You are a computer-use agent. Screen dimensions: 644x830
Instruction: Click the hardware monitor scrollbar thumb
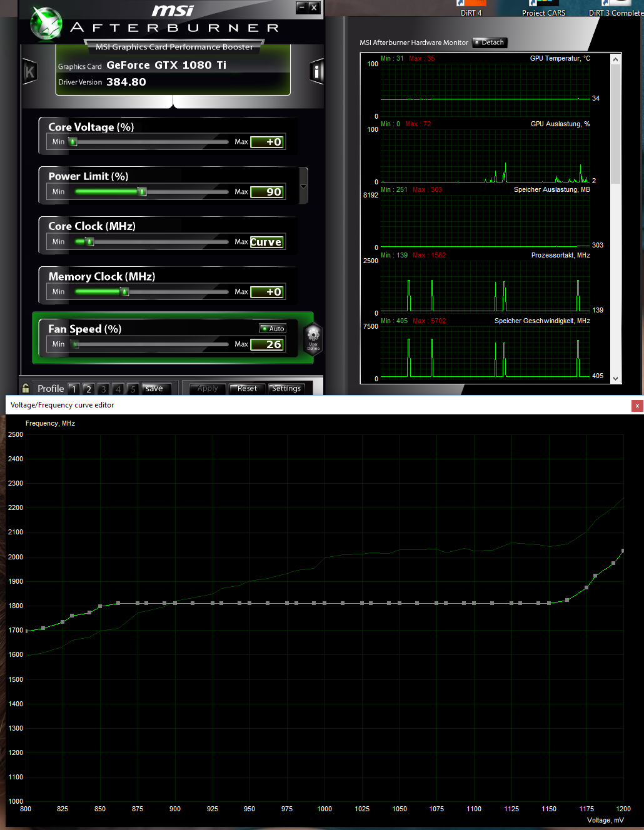pos(616,124)
